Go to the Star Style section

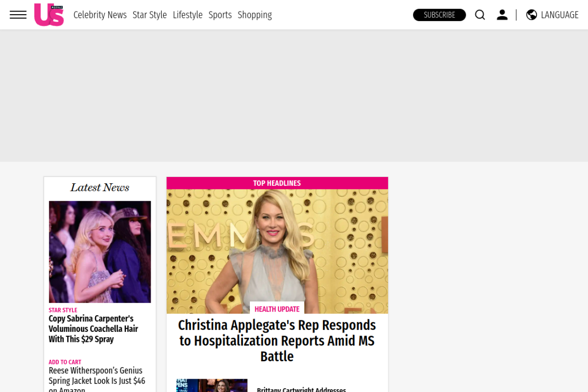[150, 15]
